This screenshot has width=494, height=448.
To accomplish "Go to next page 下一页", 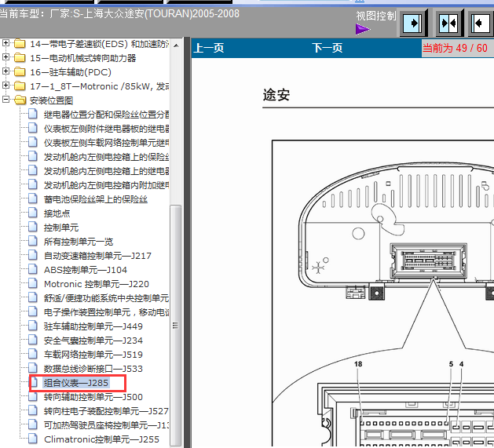I will pos(327,48).
